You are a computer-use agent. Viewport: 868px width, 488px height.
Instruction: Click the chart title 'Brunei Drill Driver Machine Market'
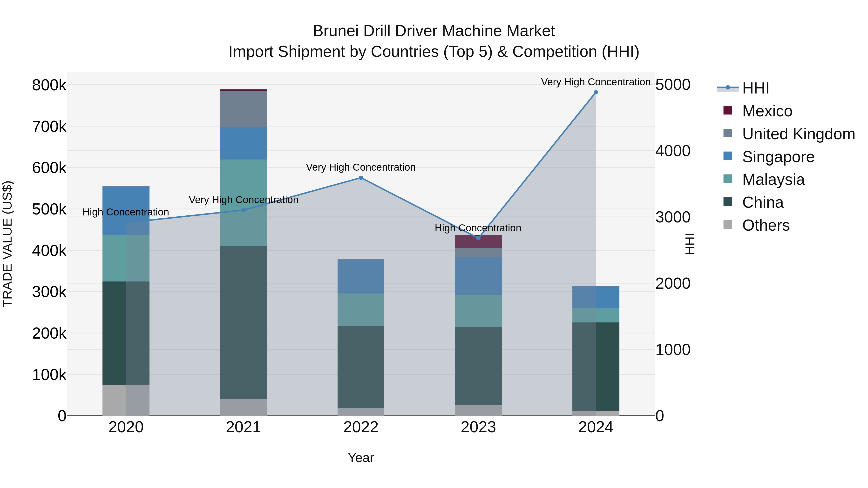pos(434,31)
